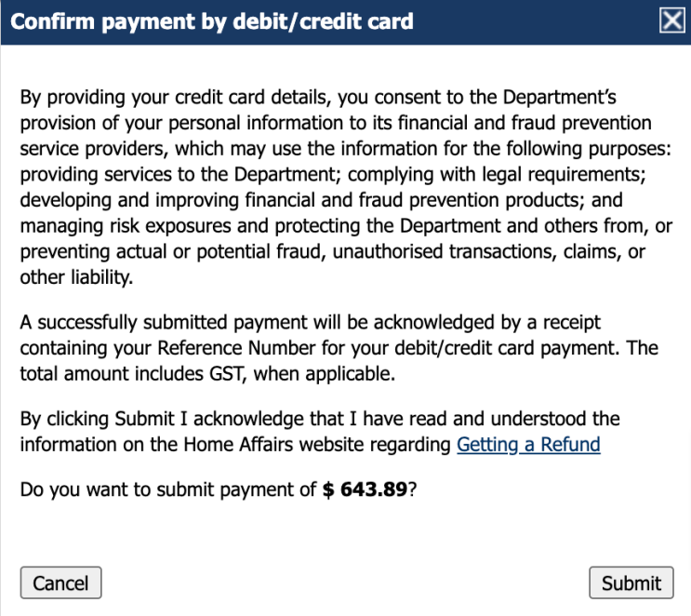Select the bold $ 643.89 amount

pyautogui.click(x=365, y=489)
